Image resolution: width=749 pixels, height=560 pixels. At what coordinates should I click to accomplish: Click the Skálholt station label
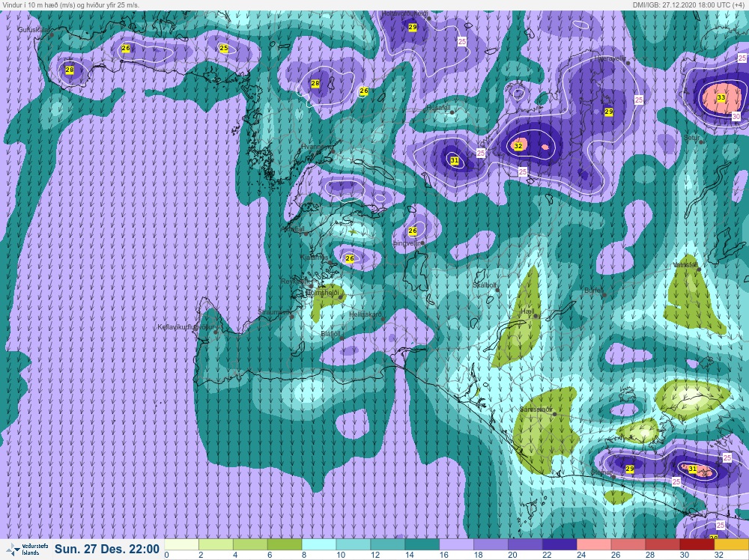click(485, 285)
